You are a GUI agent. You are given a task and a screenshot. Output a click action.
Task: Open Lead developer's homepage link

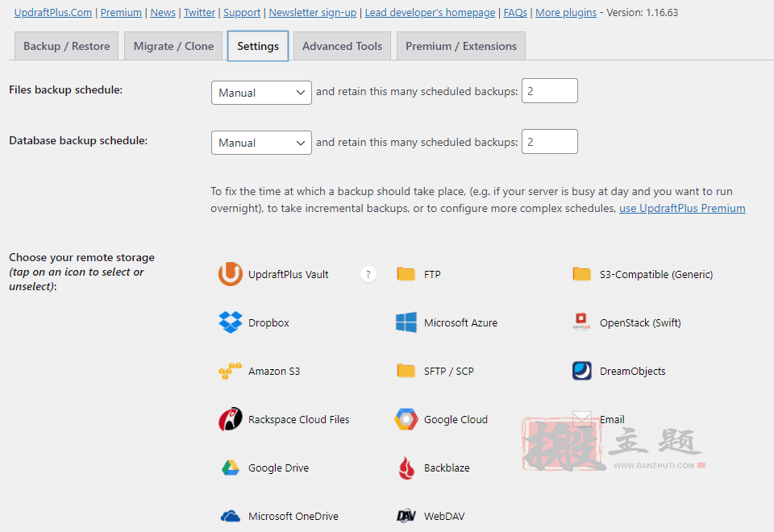pyautogui.click(x=430, y=13)
